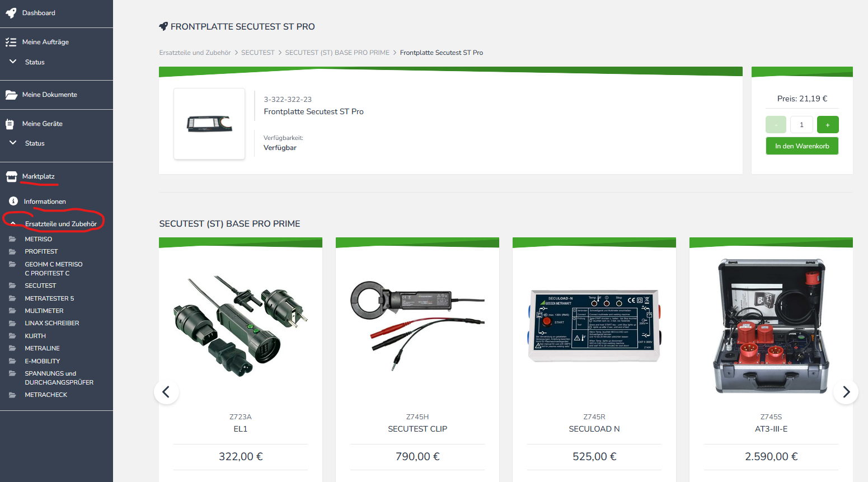Click the Frontplatte product thumbnail image

(209, 124)
